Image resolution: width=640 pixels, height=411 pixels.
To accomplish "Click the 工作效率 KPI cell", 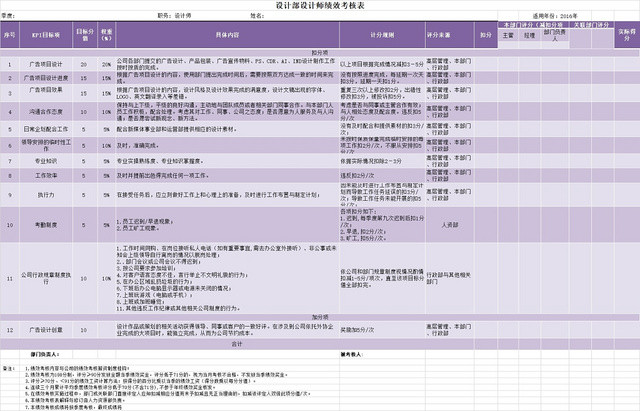I will tap(46, 176).
